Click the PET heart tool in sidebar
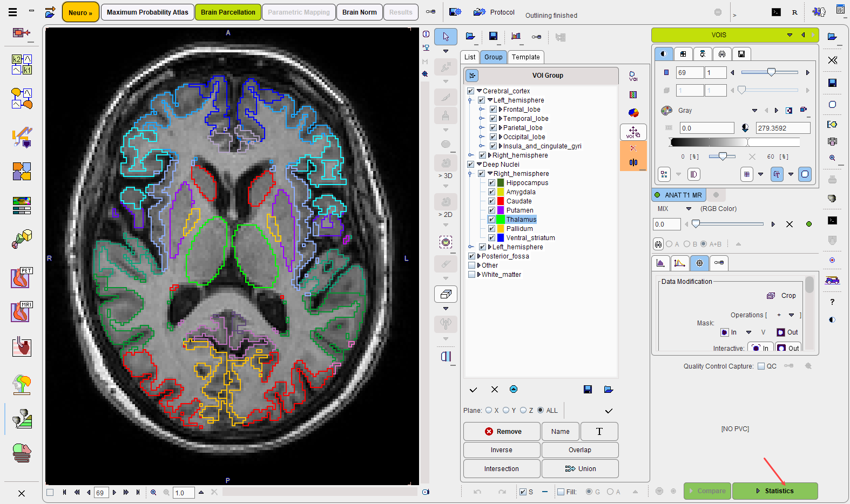850x504 pixels. [x=22, y=277]
